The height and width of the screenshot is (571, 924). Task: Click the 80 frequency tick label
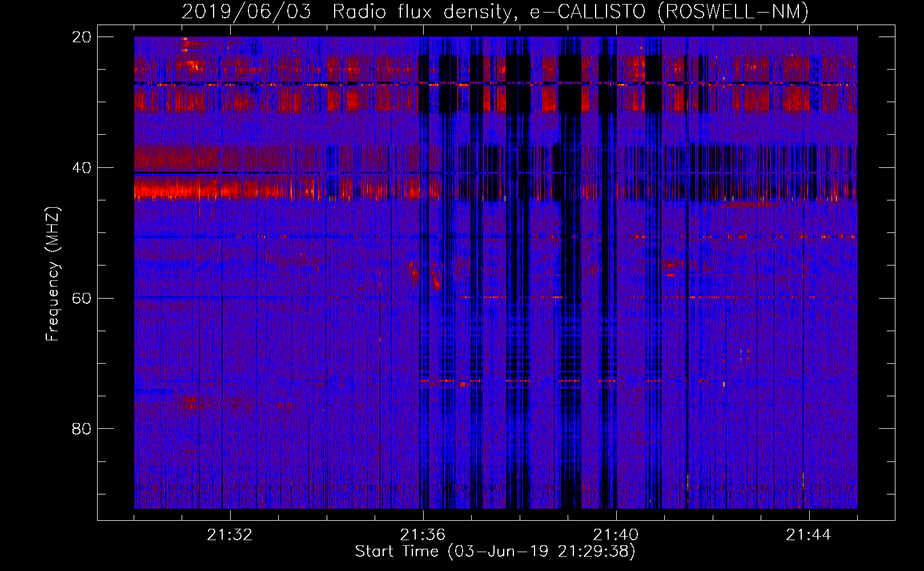point(82,429)
